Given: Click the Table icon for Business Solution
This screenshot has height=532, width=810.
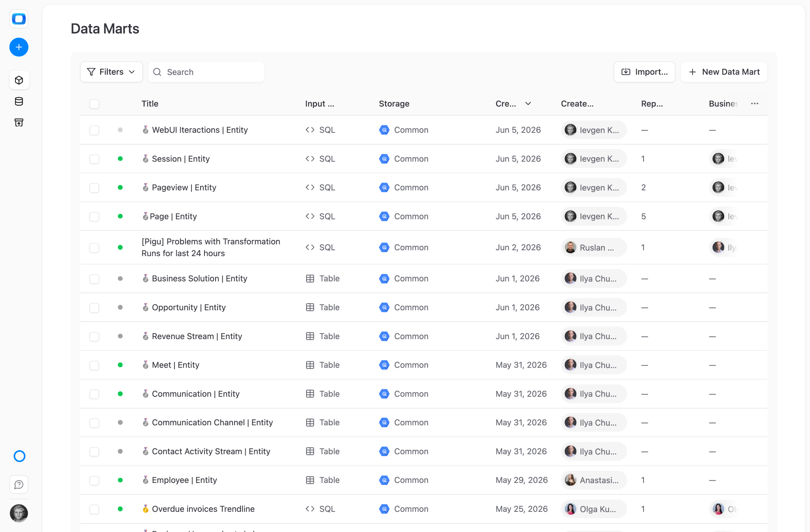Looking at the screenshot, I should [310, 279].
